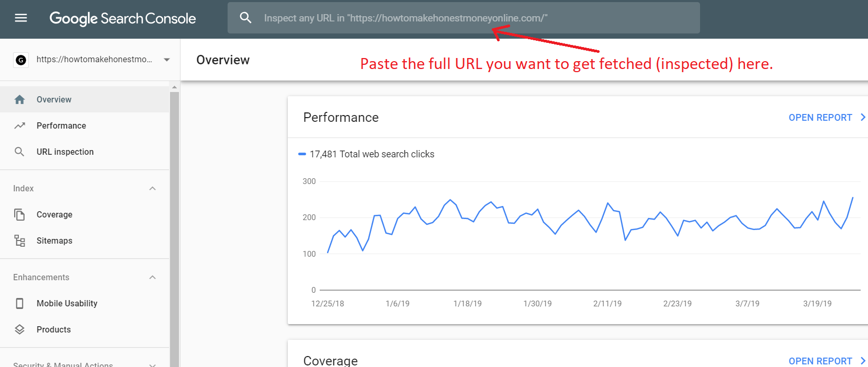This screenshot has height=367, width=868.
Task: Click the URL inspection search field
Action: [464, 18]
